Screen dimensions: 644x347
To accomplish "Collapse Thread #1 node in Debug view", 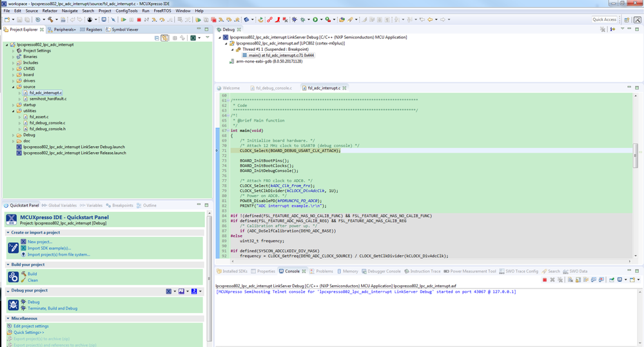I will (x=233, y=49).
